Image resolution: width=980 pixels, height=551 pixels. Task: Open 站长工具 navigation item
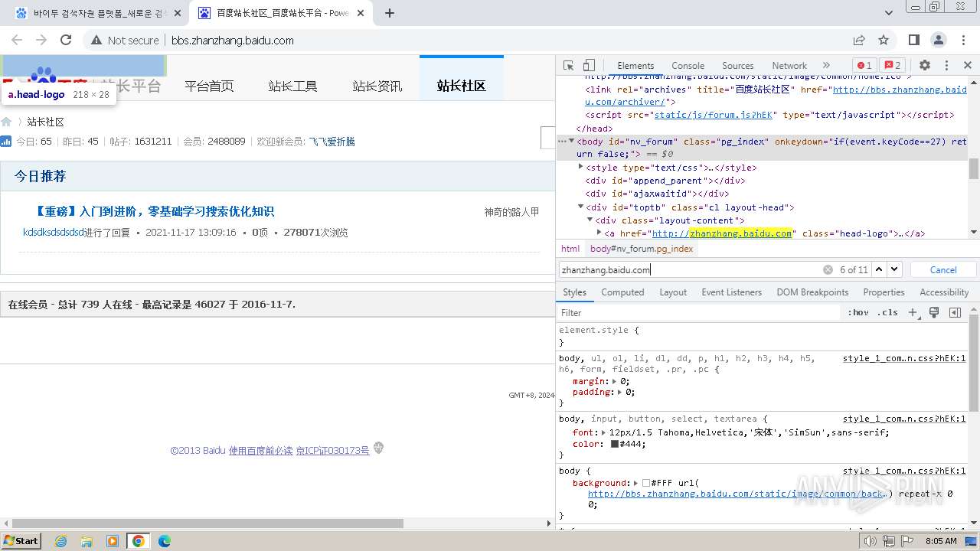pos(292,86)
